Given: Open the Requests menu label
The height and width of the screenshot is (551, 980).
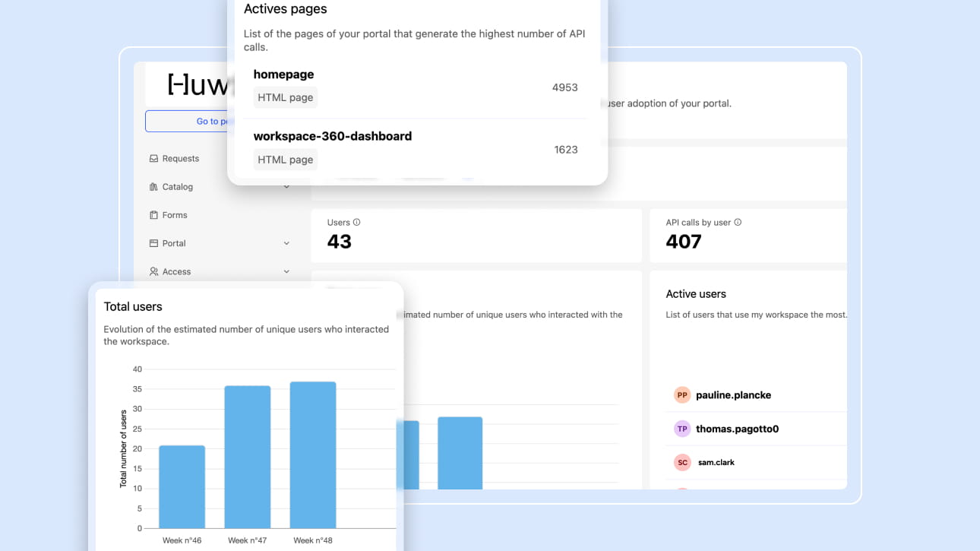Looking at the screenshot, I should point(181,159).
